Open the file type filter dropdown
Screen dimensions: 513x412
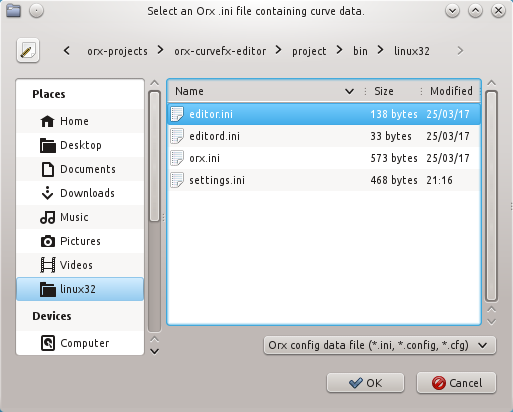(380, 345)
